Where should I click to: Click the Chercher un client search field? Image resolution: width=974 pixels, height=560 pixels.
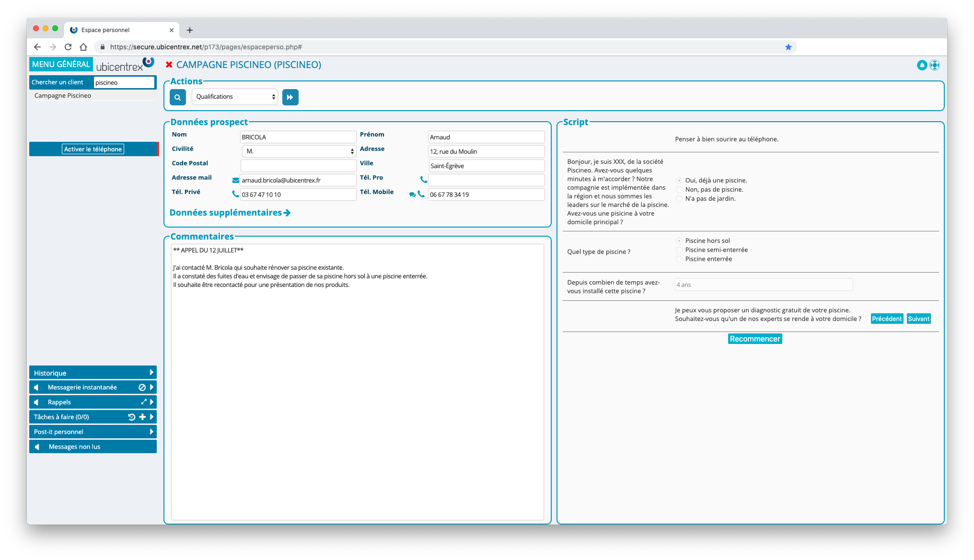click(x=124, y=82)
